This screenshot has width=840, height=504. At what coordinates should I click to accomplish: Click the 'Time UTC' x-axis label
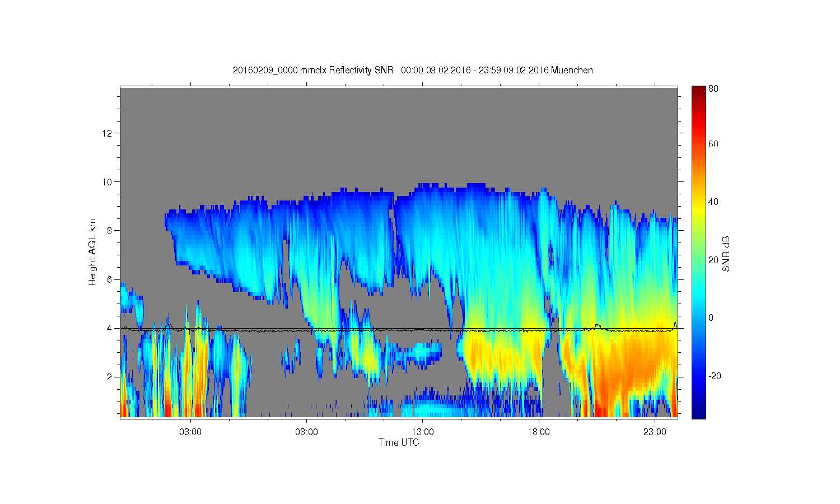pos(399,442)
